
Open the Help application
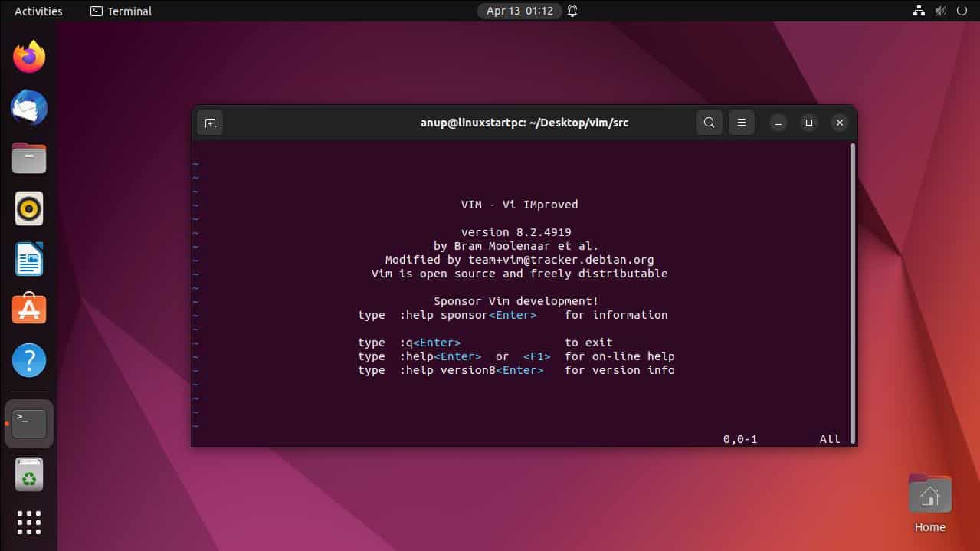(x=29, y=360)
